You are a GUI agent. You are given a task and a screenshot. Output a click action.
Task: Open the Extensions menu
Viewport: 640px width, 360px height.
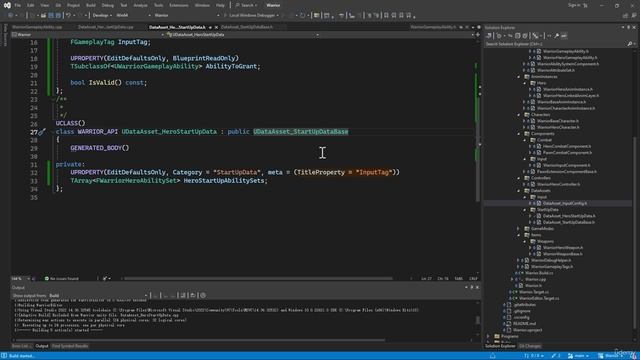pyautogui.click(x=179, y=5)
